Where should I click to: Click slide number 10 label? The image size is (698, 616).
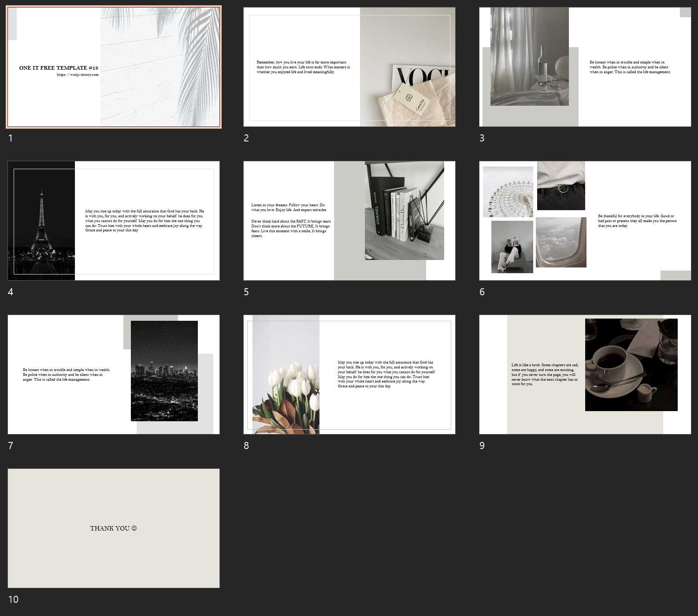[13, 599]
